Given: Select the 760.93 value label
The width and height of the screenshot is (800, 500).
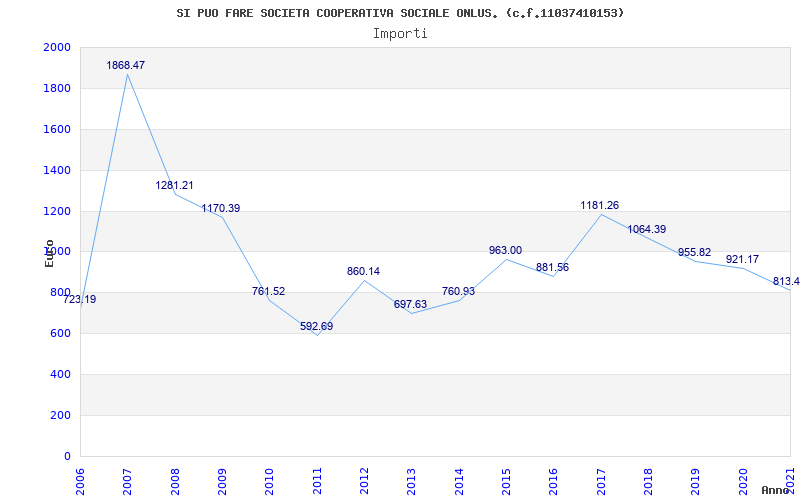Looking at the screenshot, I should 458,292.
